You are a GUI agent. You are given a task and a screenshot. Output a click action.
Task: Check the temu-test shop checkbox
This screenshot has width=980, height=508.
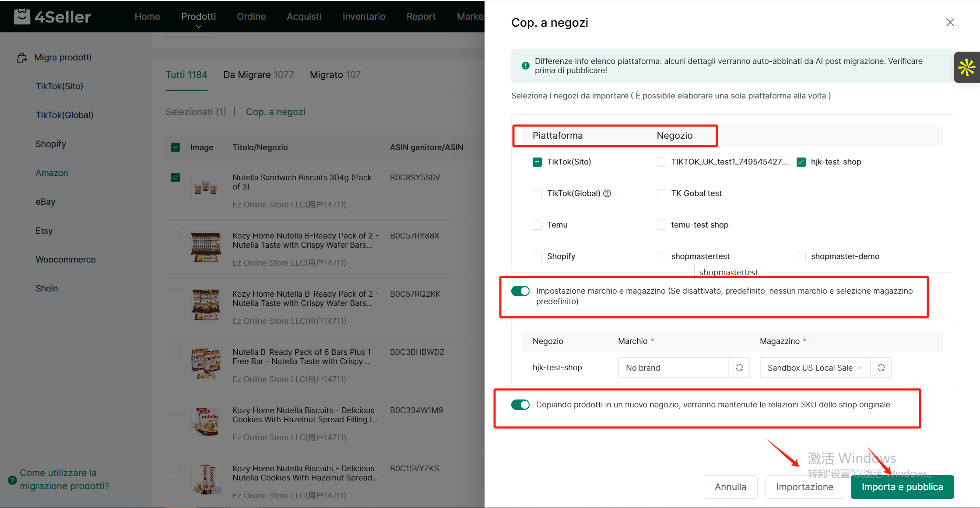click(661, 225)
